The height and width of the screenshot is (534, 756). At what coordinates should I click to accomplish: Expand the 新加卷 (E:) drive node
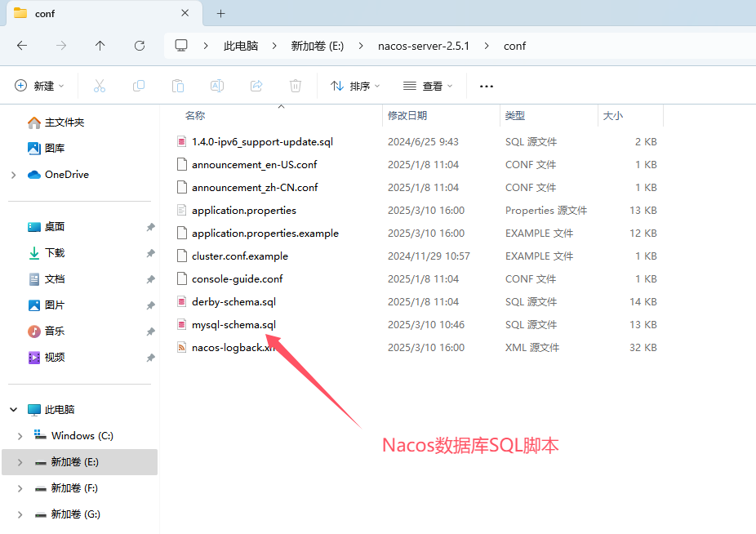coord(20,462)
